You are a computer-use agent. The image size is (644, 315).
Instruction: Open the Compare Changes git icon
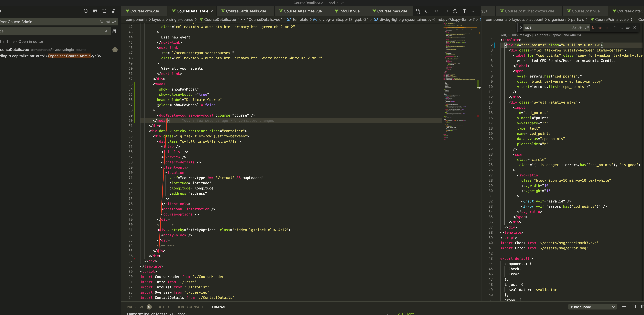pos(418,11)
